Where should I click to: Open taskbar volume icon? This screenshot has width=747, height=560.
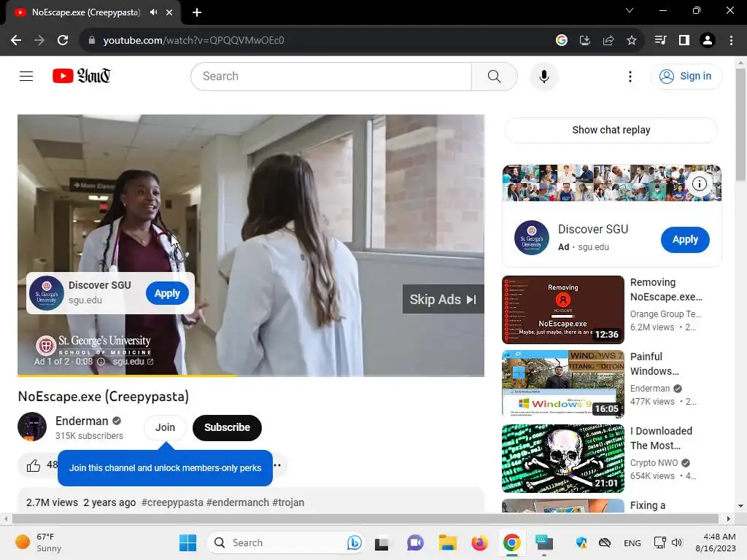pyautogui.click(x=676, y=542)
